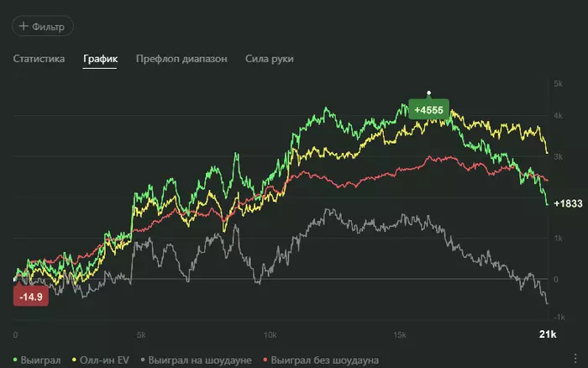Click the 3k label on the vertical axis
The image size is (588, 368).
coord(557,156)
